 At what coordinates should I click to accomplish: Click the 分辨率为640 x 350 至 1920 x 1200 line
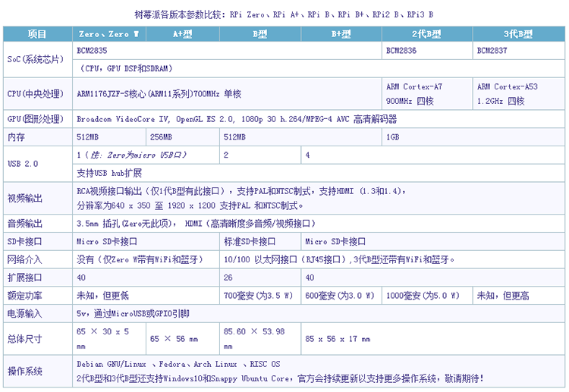coord(190,205)
